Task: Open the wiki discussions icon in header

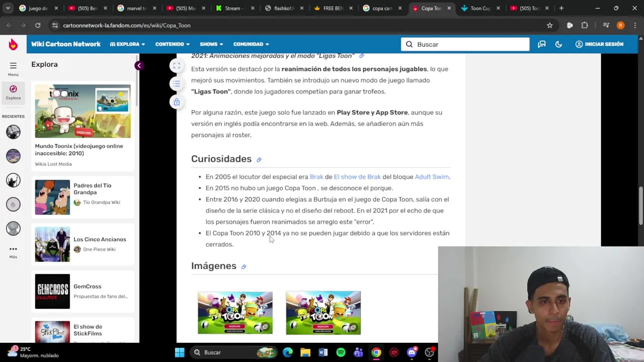Action: (542, 44)
